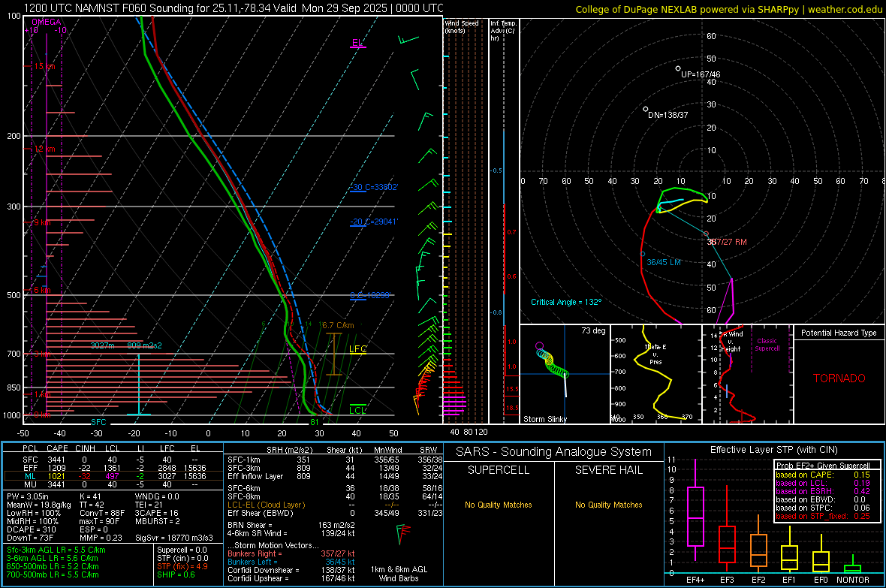Click the CAPE column header in parcel table
886x588 pixels.
click(57, 448)
